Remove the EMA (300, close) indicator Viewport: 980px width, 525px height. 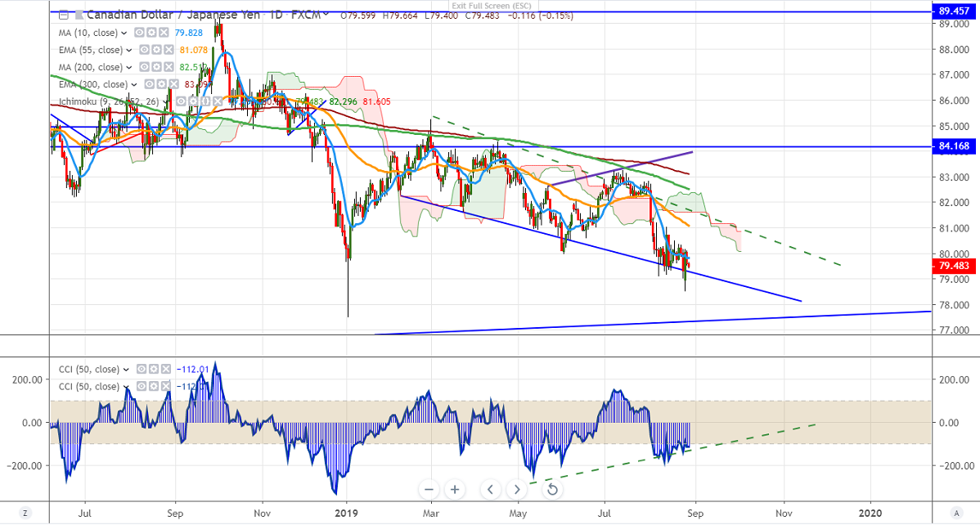[173, 83]
